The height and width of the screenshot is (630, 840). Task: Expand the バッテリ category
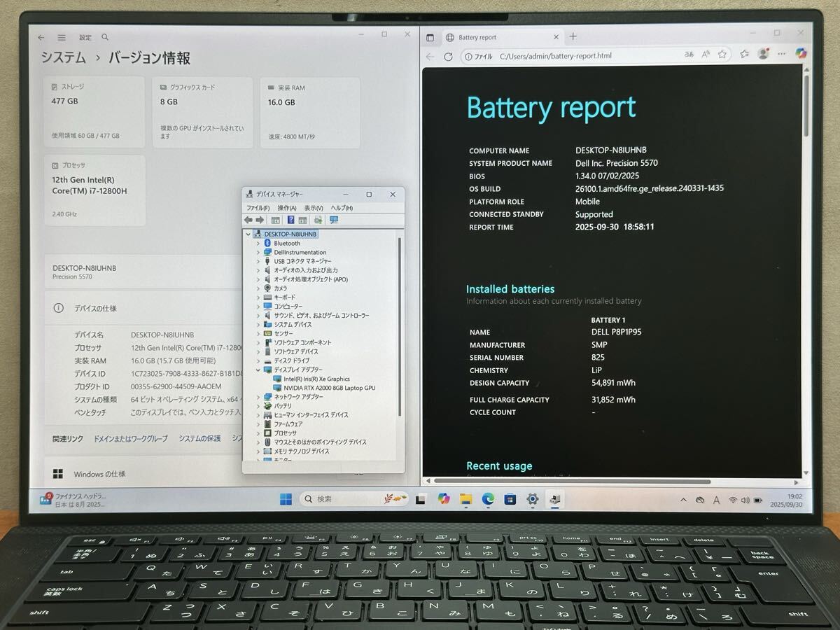(x=258, y=405)
